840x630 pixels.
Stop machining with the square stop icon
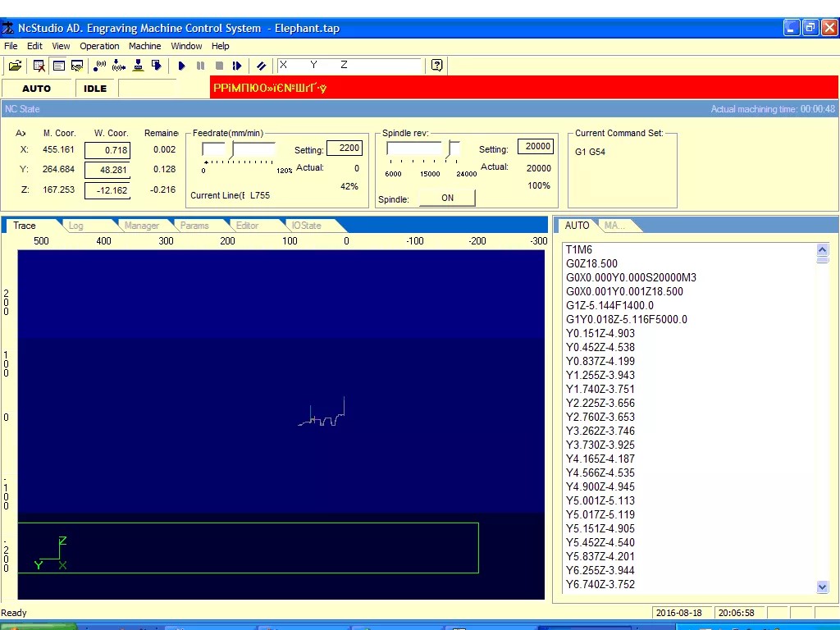(x=219, y=66)
